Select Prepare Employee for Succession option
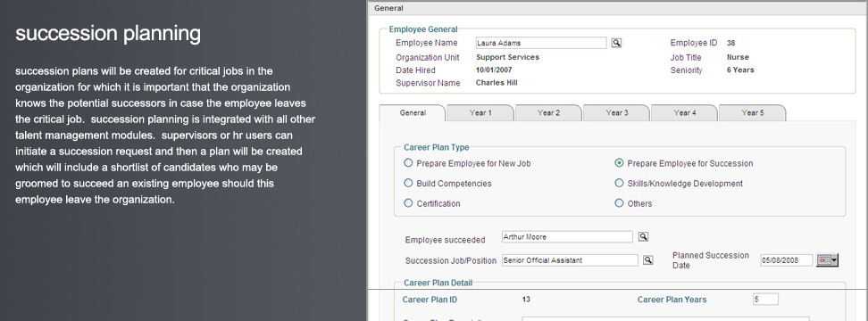868x321 pixels. [620, 163]
